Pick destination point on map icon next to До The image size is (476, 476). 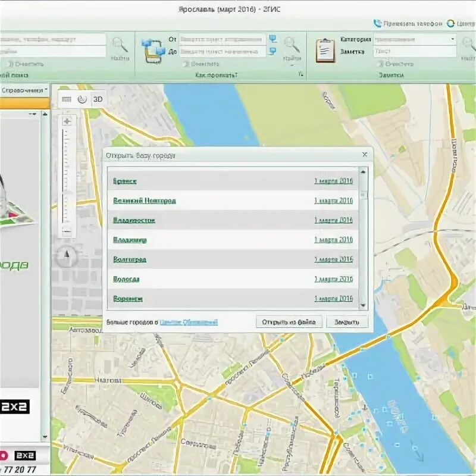[x=273, y=51]
